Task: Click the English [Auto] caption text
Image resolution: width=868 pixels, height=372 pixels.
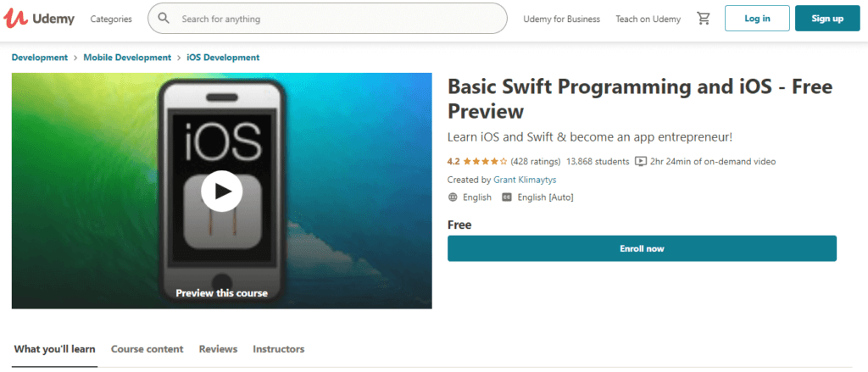Action: [x=545, y=197]
